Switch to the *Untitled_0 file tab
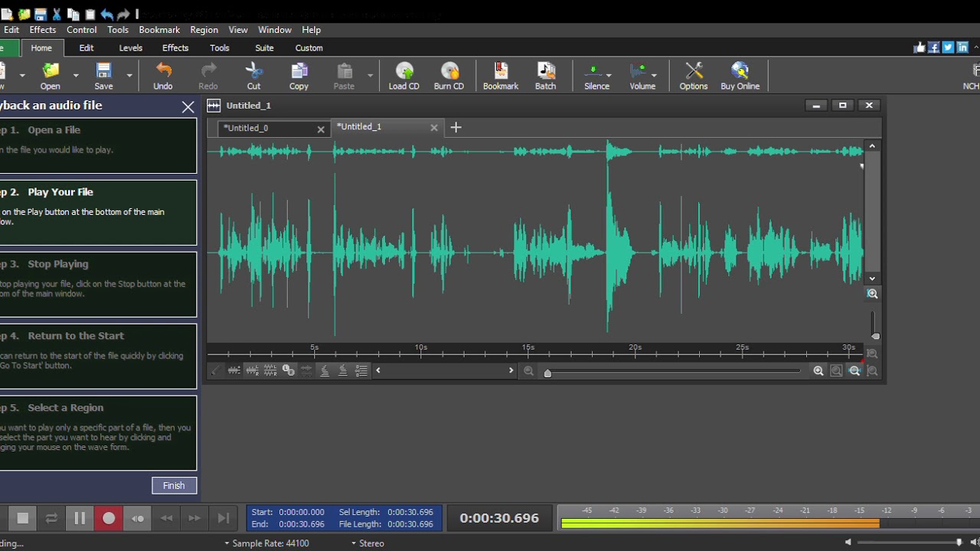Screen dimensions: 980x551 pos(273,129)
